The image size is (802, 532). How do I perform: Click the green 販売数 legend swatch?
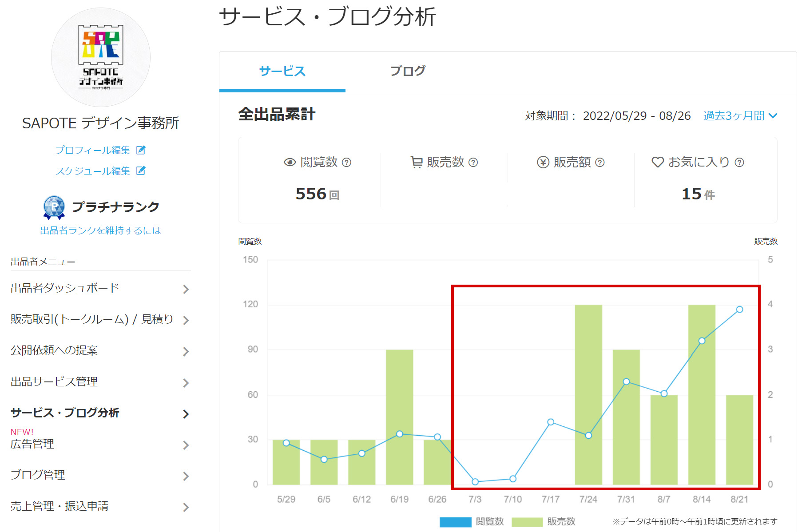(527, 522)
